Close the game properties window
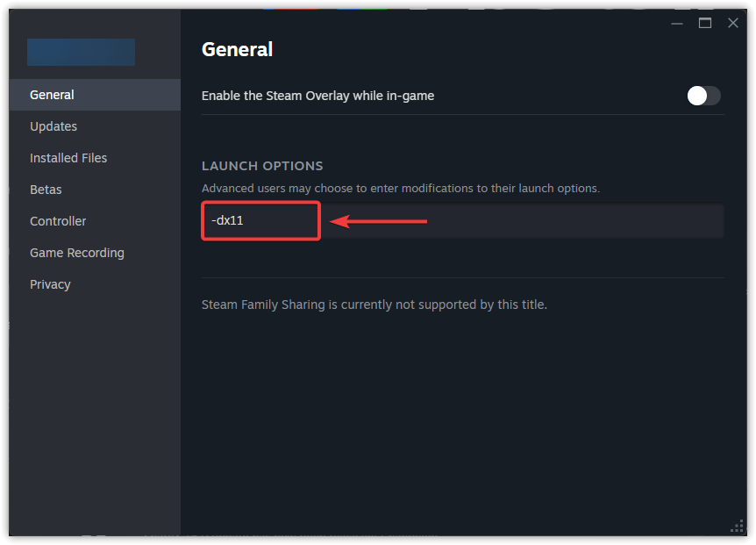Image resolution: width=756 pixels, height=545 pixels. 733,23
